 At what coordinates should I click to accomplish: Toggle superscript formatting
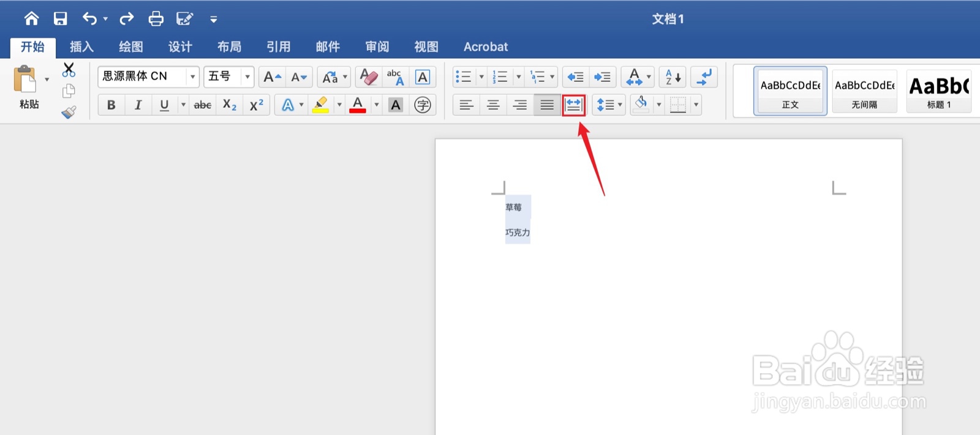coord(257,105)
